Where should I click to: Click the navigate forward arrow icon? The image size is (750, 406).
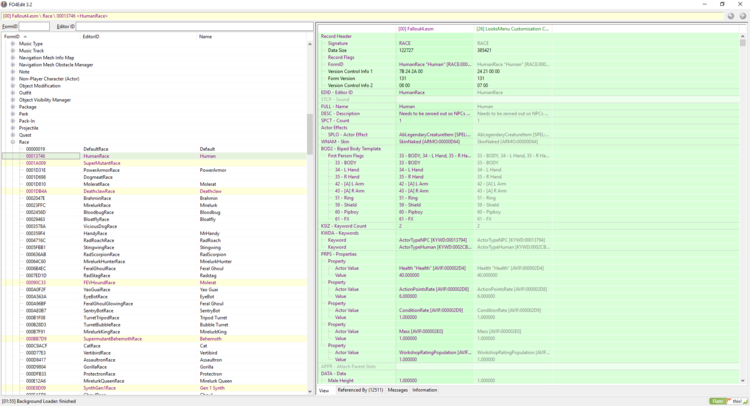point(743,16)
